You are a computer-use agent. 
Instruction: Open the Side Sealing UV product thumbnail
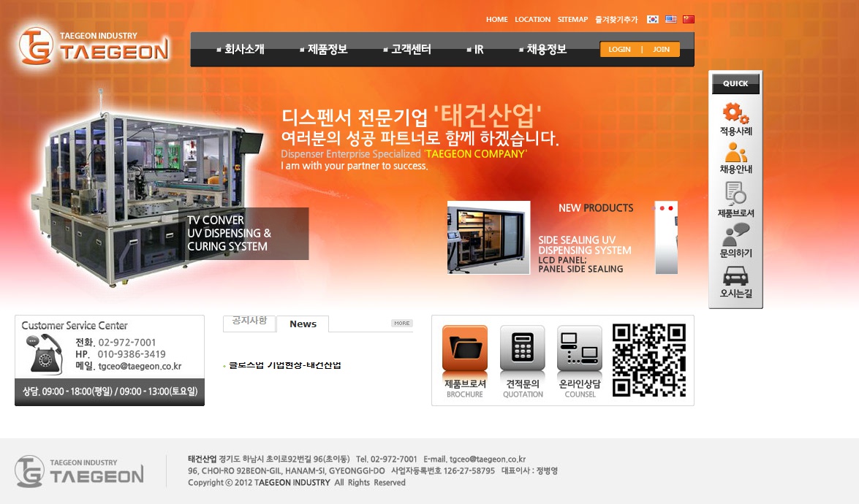pos(488,237)
